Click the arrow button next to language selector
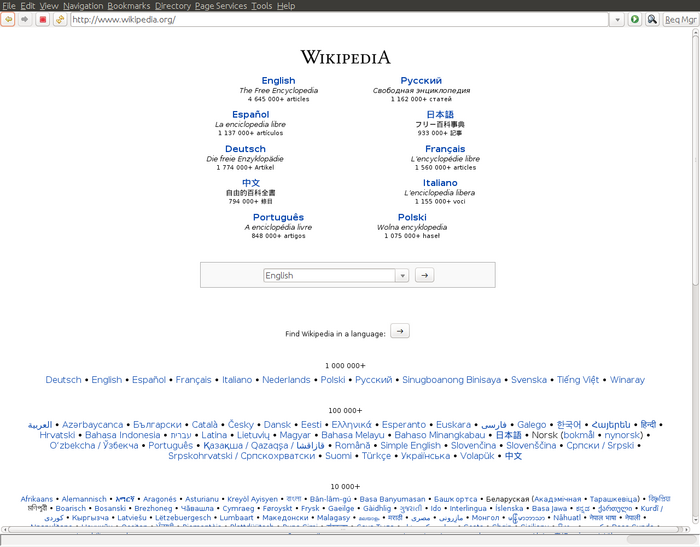This screenshot has width=700, height=547. 424,275
